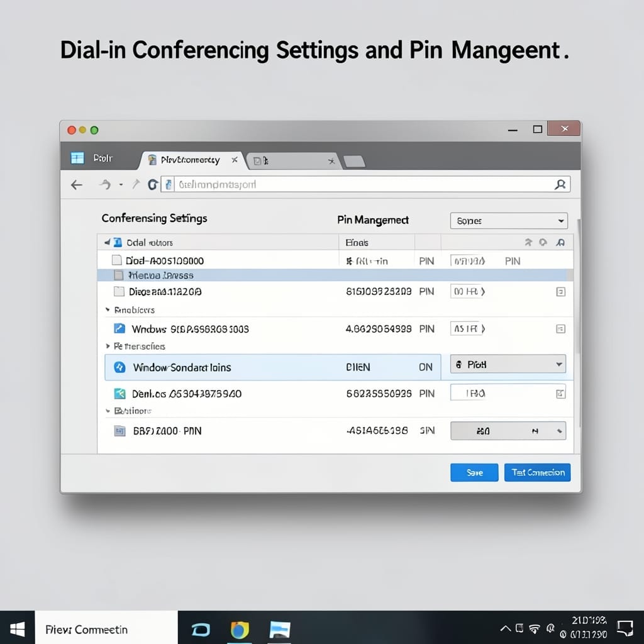This screenshot has height=644, width=644.
Task: Click the number 6623S850926
Action: [x=379, y=394]
